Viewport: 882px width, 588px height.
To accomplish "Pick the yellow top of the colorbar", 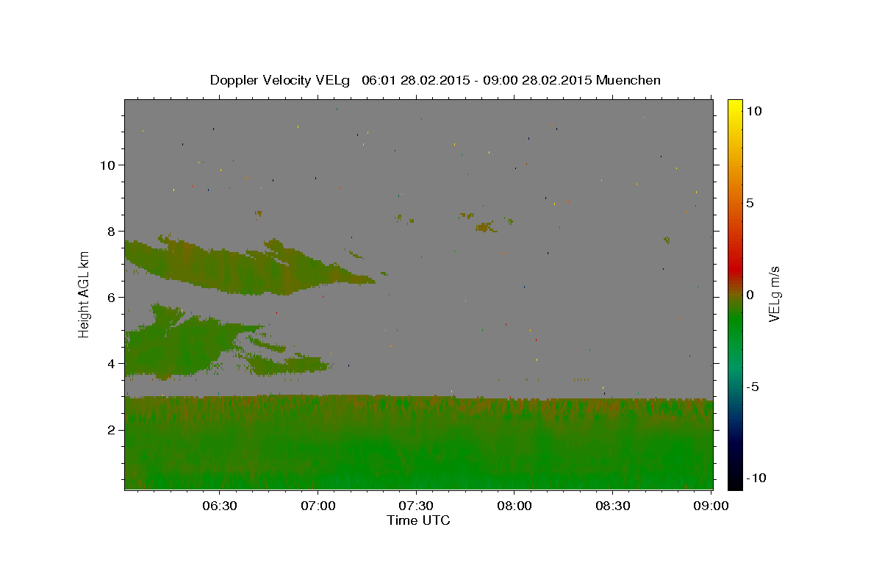I will 734,104.
